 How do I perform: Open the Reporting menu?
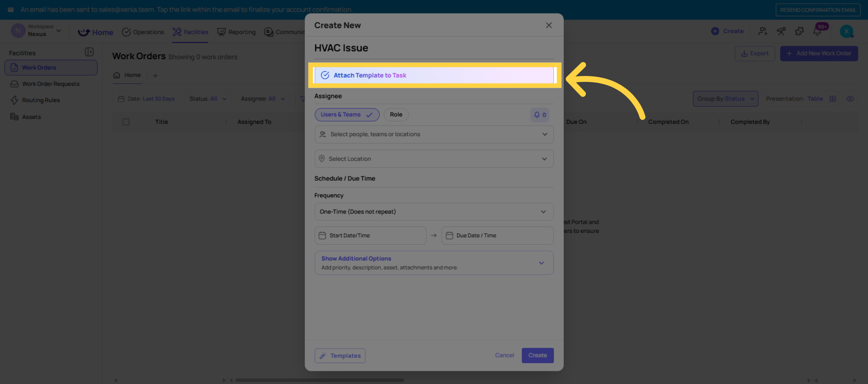(236, 32)
